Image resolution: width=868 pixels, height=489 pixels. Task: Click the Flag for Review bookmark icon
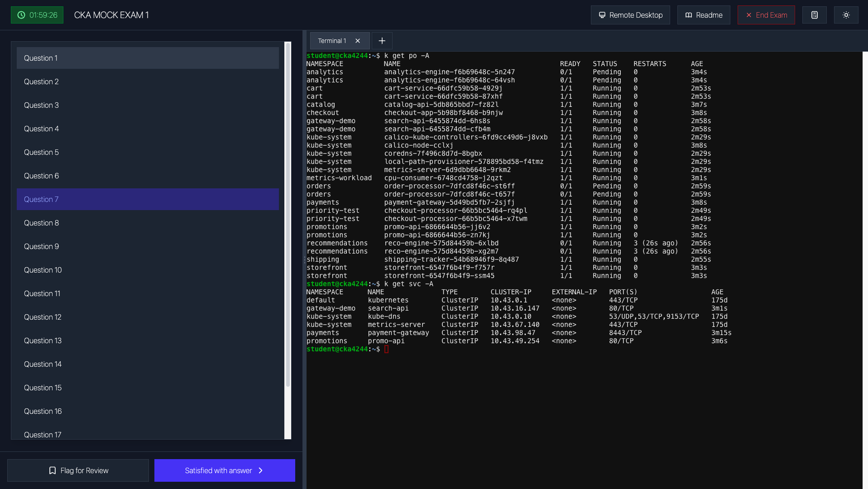click(x=53, y=470)
